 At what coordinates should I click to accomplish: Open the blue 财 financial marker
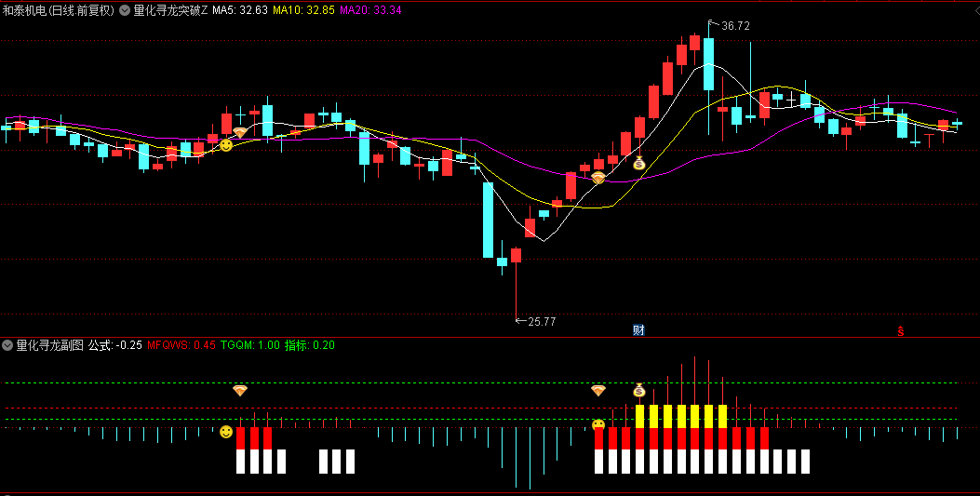[x=638, y=330]
